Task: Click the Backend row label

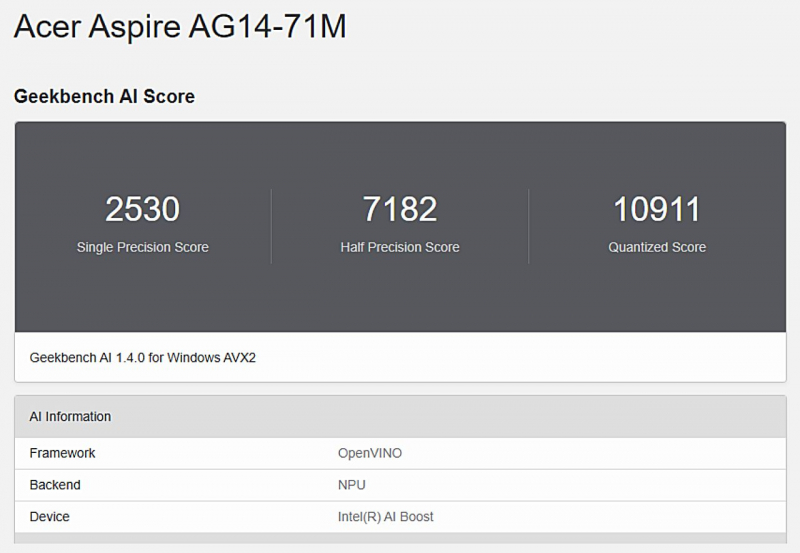Action: point(55,485)
